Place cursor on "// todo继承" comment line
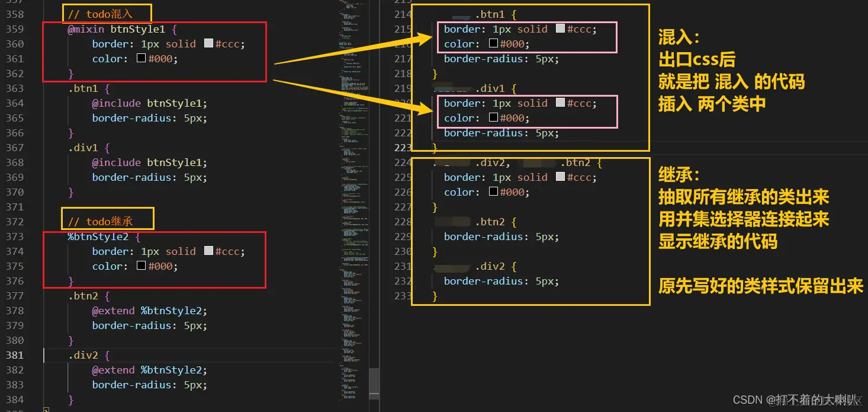 coord(101,222)
